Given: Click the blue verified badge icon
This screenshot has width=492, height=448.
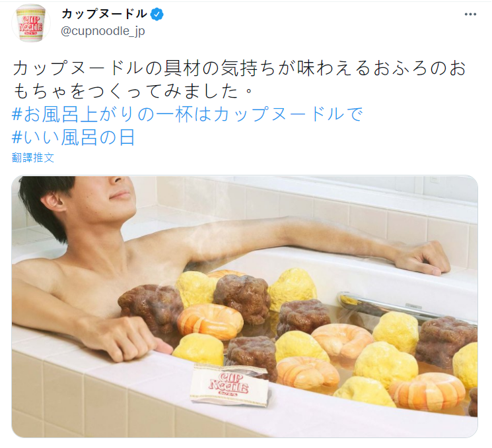Looking at the screenshot, I should (x=157, y=15).
